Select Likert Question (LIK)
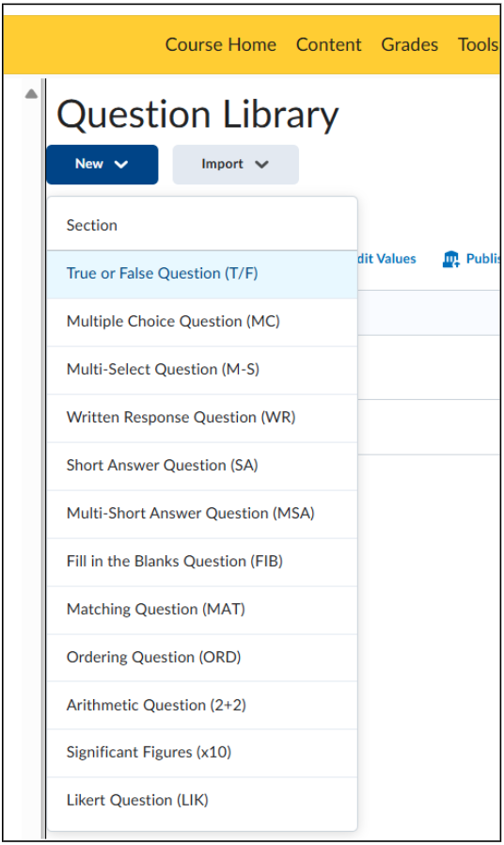 (202, 800)
